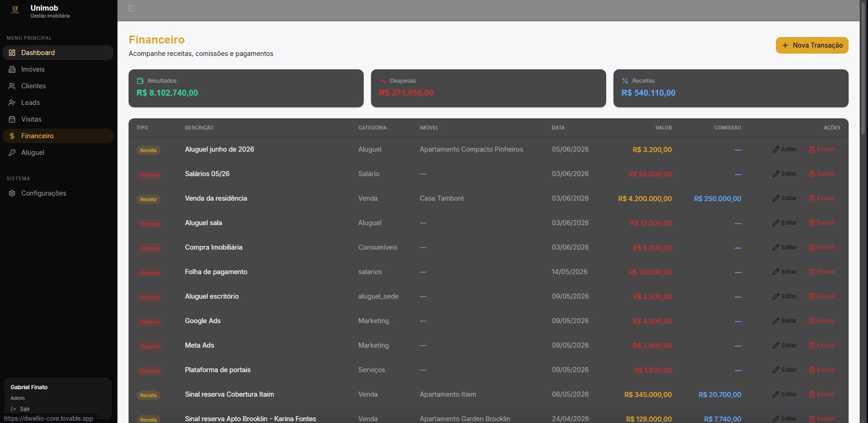Open the Clientes section
Image resolution: width=868 pixels, height=423 pixels.
click(x=58, y=86)
